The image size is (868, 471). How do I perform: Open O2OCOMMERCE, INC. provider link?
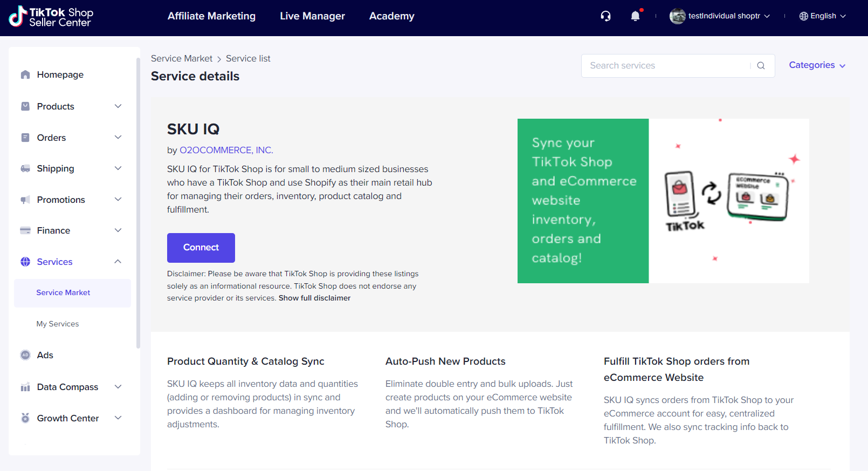point(226,150)
